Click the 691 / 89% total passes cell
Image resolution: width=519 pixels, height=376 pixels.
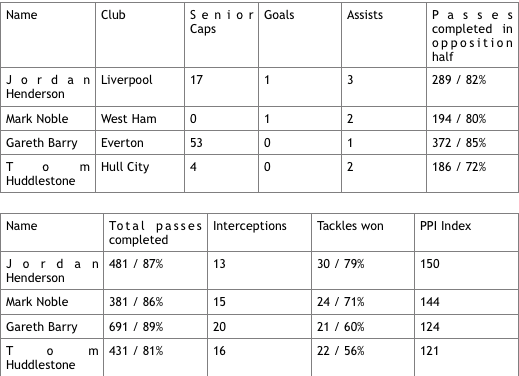point(155,327)
